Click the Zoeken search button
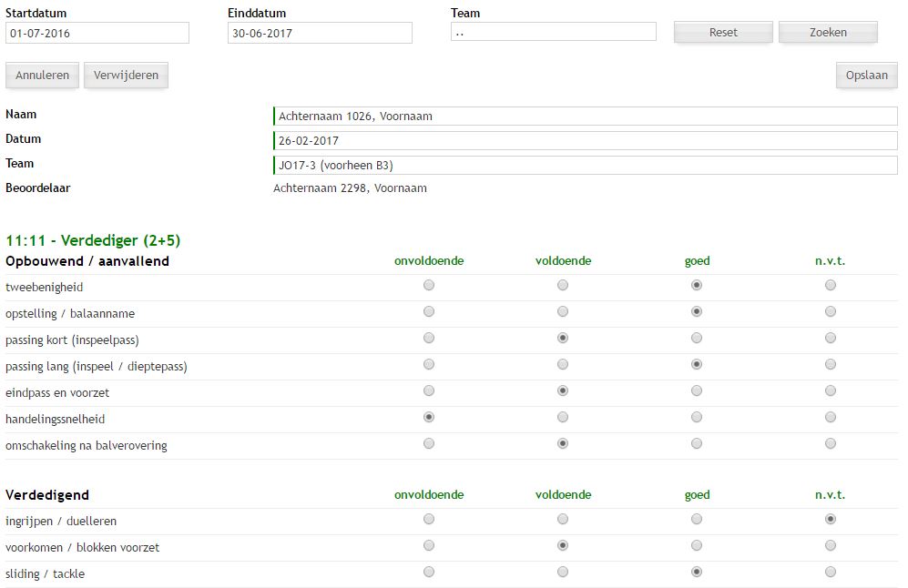This screenshot has height=588, width=908. tap(828, 33)
